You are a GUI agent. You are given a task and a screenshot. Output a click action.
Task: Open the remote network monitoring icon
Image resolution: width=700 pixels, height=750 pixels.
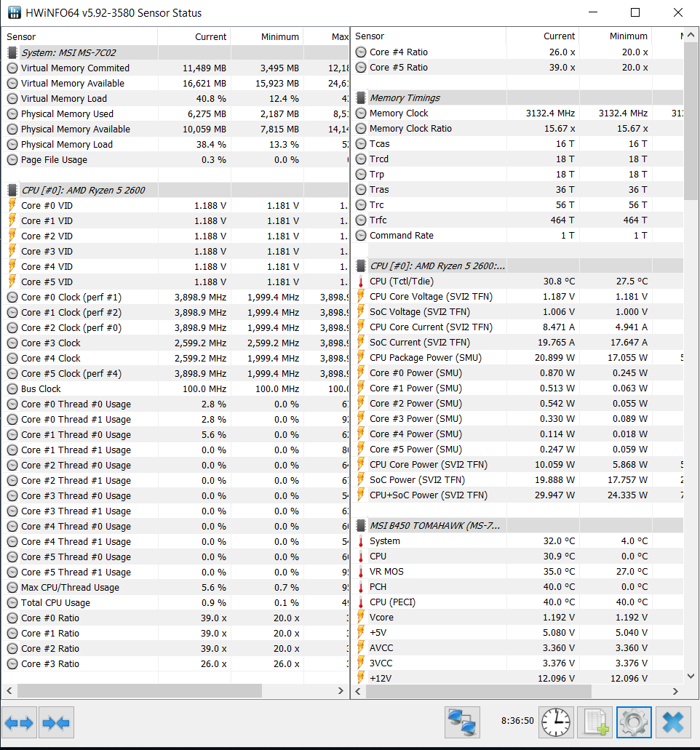(x=462, y=722)
